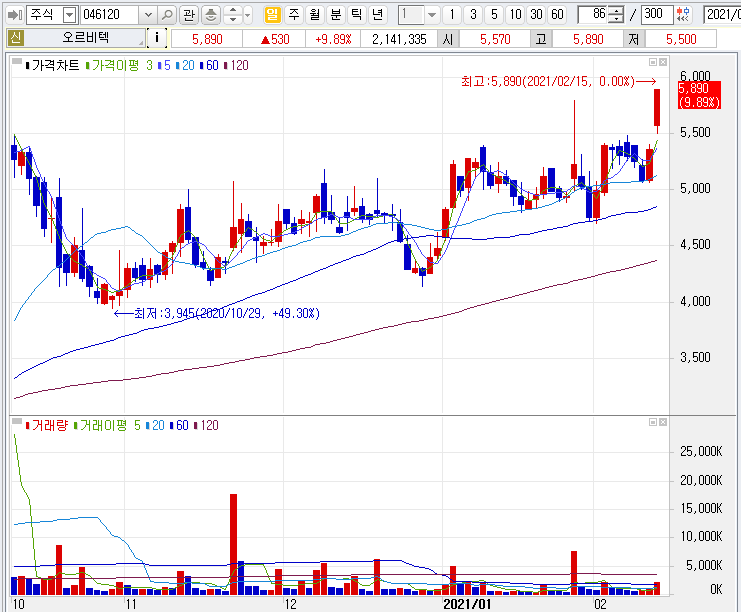
Task: Switch to the 분 minute chart
Action: 336,15
